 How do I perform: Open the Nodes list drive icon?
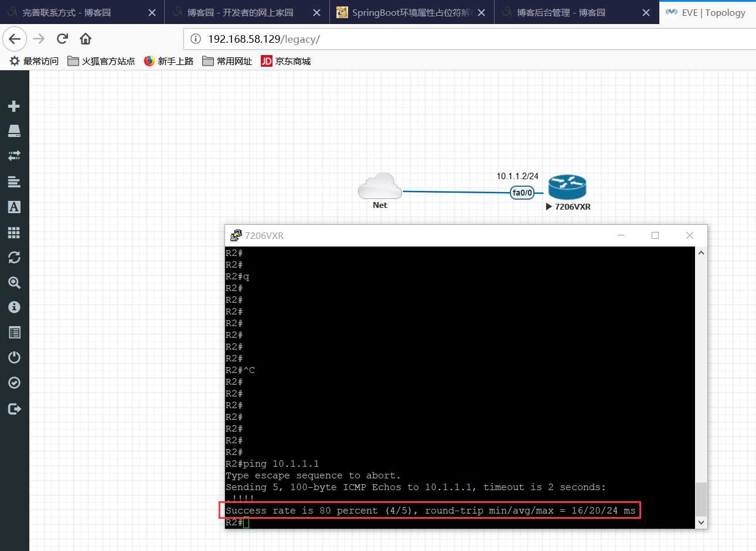14,131
